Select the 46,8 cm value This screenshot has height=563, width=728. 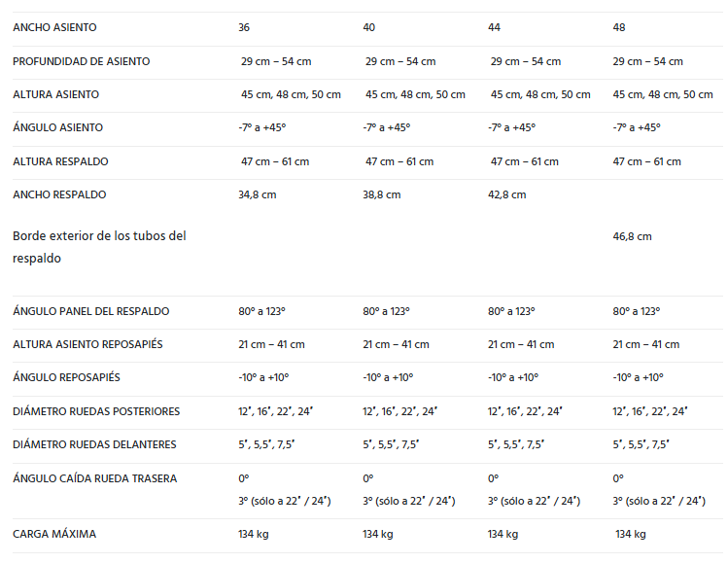632,236
